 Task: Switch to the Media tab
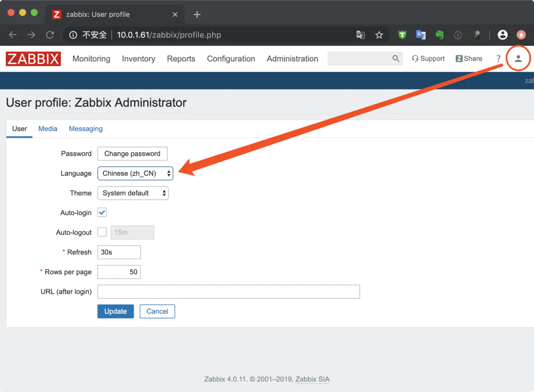(x=48, y=129)
